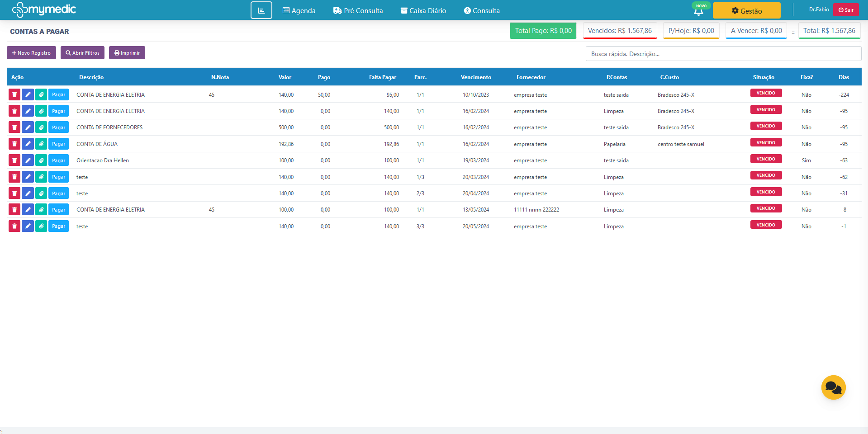Click Pagar on the teste 2/3 row
The height and width of the screenshot is (434, 868).
tap(58, 193)
